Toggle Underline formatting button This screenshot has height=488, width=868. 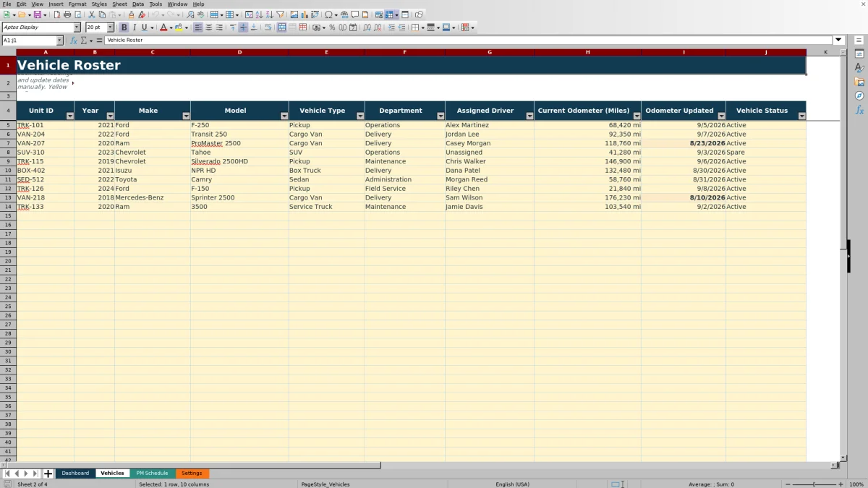tap(145, 27)
